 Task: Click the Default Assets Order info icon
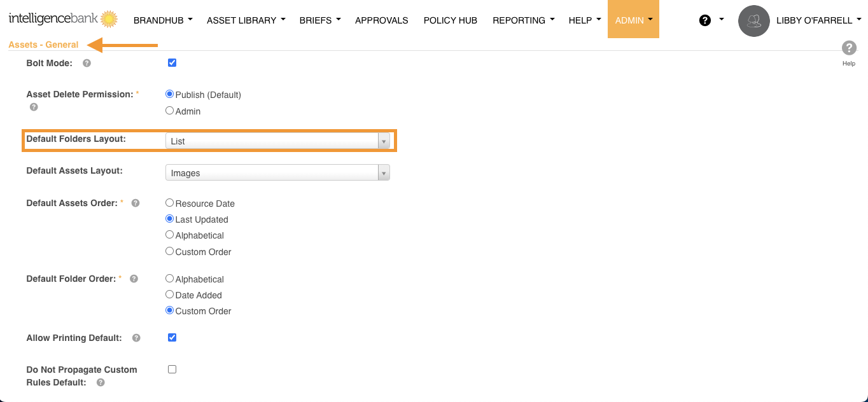135,203
